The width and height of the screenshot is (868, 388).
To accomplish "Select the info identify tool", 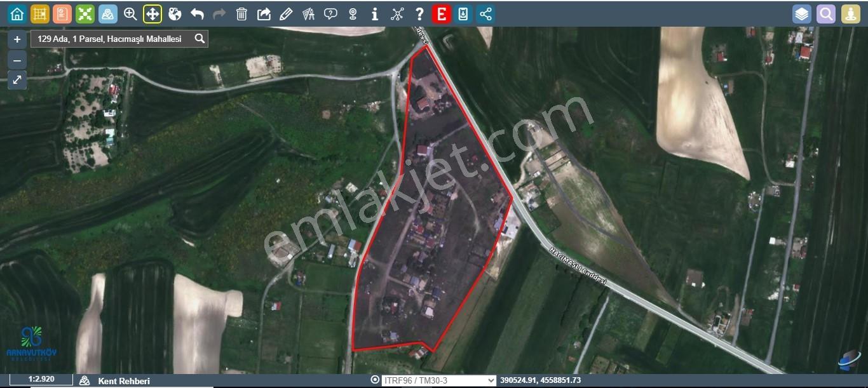I will coord(375,14).
